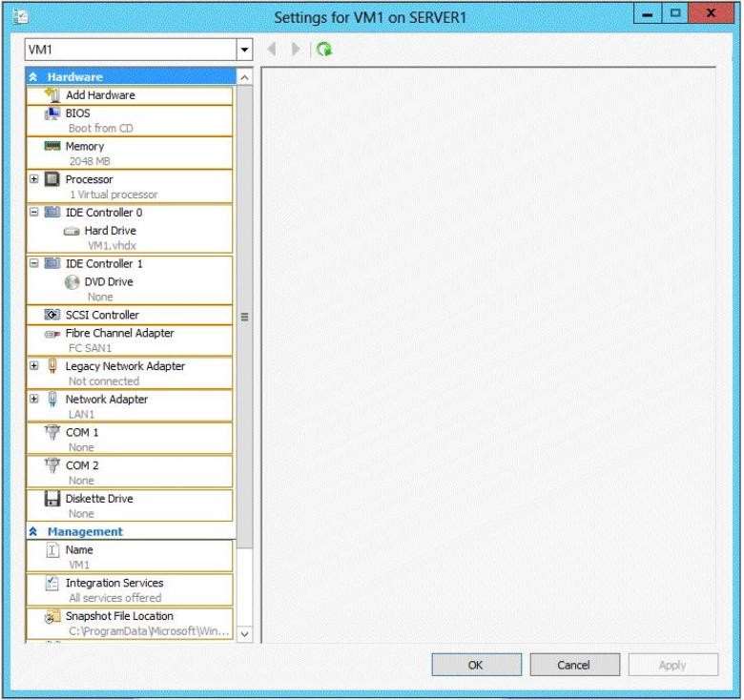Select the Memory settings item
Image resolution: width=744 pixels, height=700 pixels.
point(130,154)
